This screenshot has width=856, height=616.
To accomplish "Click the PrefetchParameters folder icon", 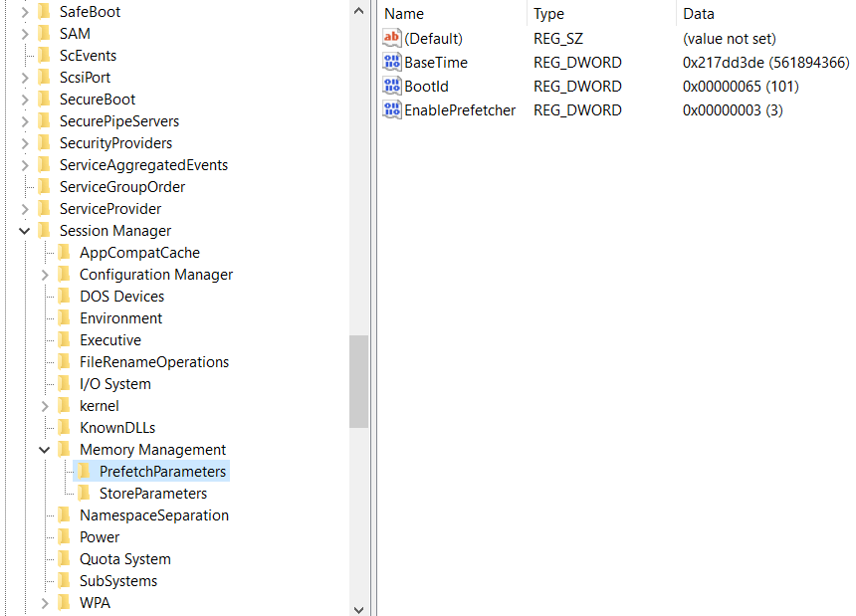I will coord(85,472).
